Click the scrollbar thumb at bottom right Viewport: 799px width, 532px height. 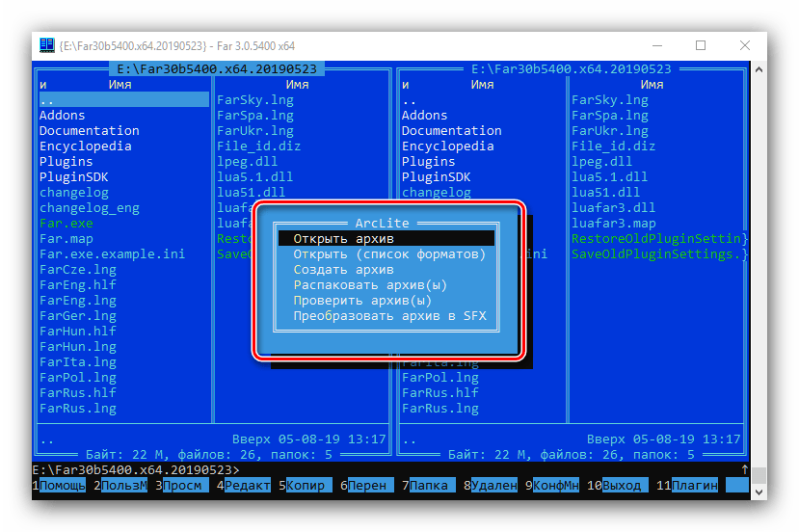click(759, 475)
